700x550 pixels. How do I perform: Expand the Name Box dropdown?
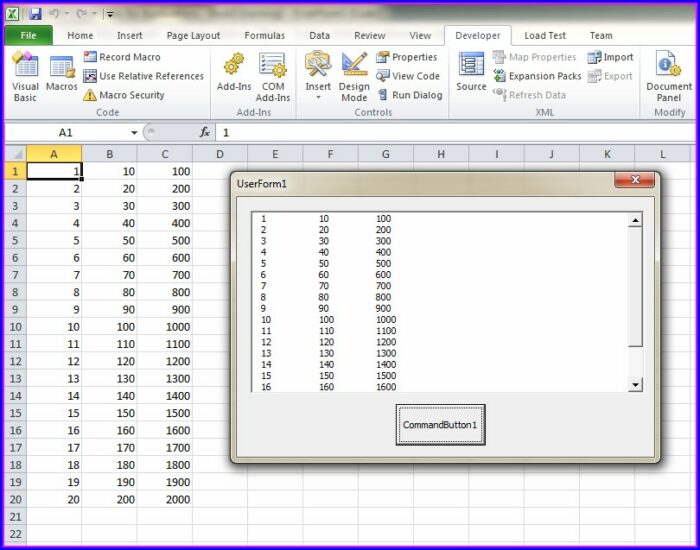(x=134, y=133)
